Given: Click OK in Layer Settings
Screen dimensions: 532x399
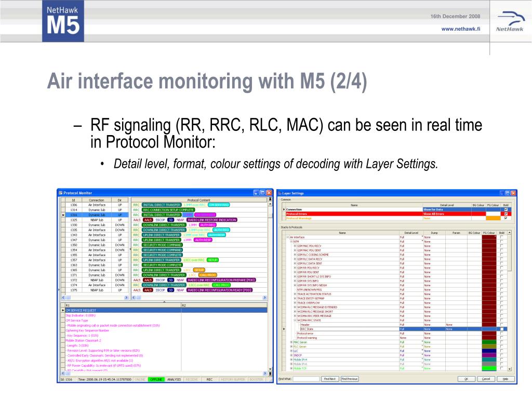Looking at the screenshot, I should pyautogui.click(x=466, y=379).
